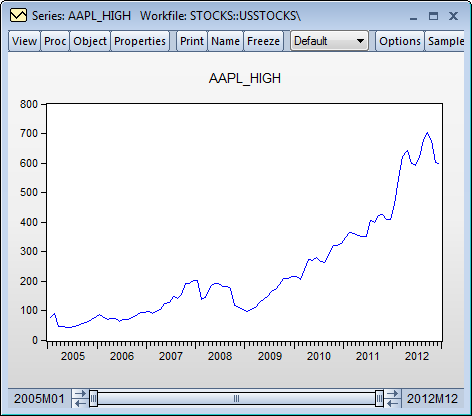472x416 pixels.
Task: Click the end date 2012M12 field
Action: click(x=433, y=398)
